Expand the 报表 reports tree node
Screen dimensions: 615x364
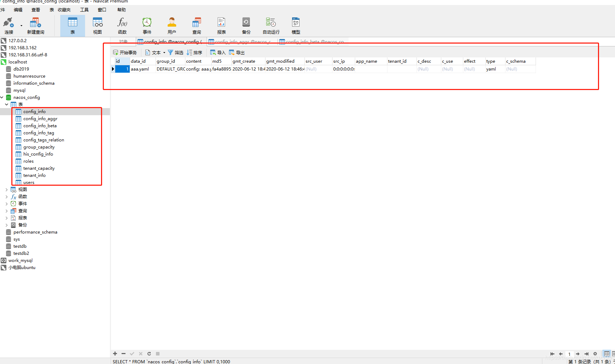click(7, 218)
